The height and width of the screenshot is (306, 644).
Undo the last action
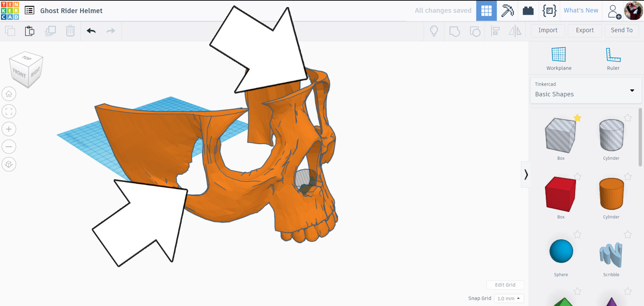coord(91,31)
